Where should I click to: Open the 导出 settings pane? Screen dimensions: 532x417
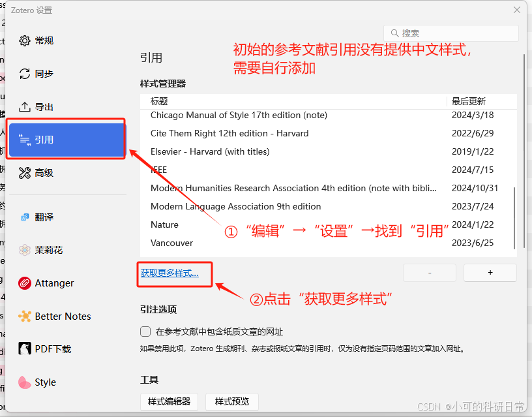pos(68,107)
